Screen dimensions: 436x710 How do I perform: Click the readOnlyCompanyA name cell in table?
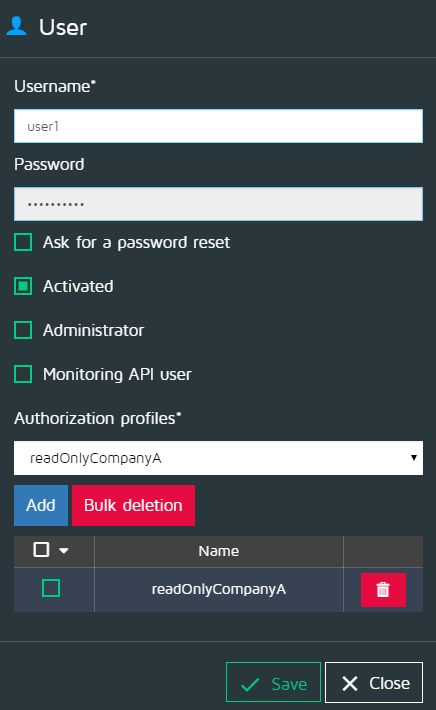click(x=219, y=589)
